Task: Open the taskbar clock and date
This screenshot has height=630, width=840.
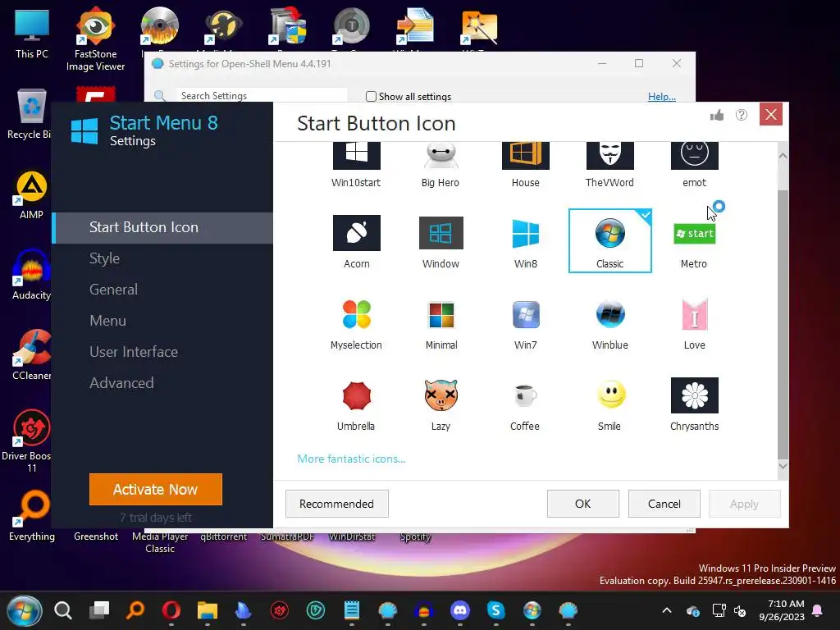Action: tap(782, 610)
